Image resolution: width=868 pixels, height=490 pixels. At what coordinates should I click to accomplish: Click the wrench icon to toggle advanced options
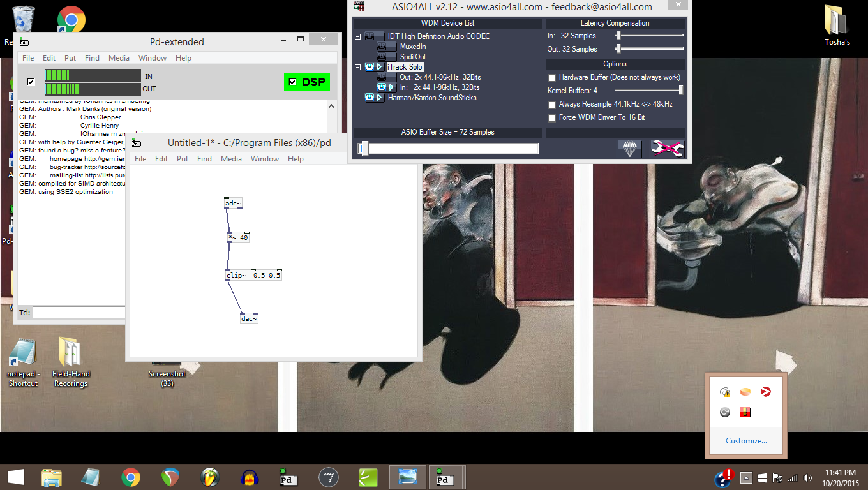(668, 149)
